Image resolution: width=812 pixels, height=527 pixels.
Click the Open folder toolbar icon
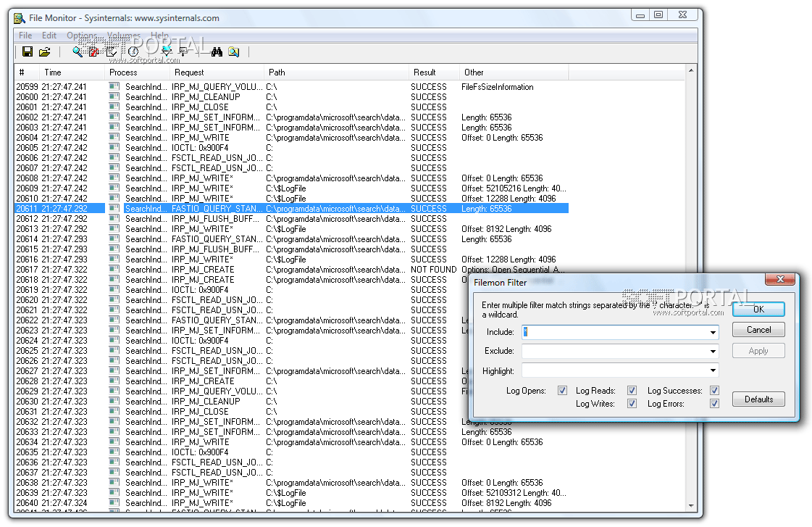pyautogui.click(x=45, y=51)
